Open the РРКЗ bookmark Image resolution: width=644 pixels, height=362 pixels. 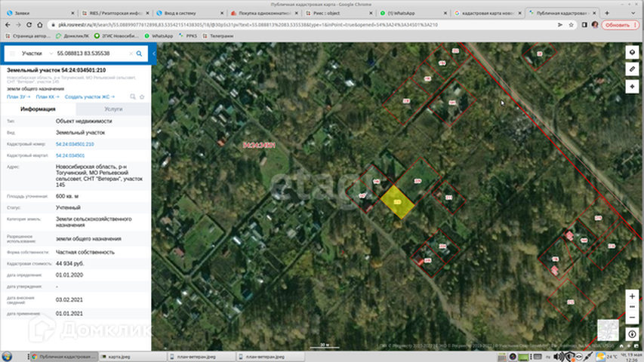pyautogui.click(x=188, y=36)
